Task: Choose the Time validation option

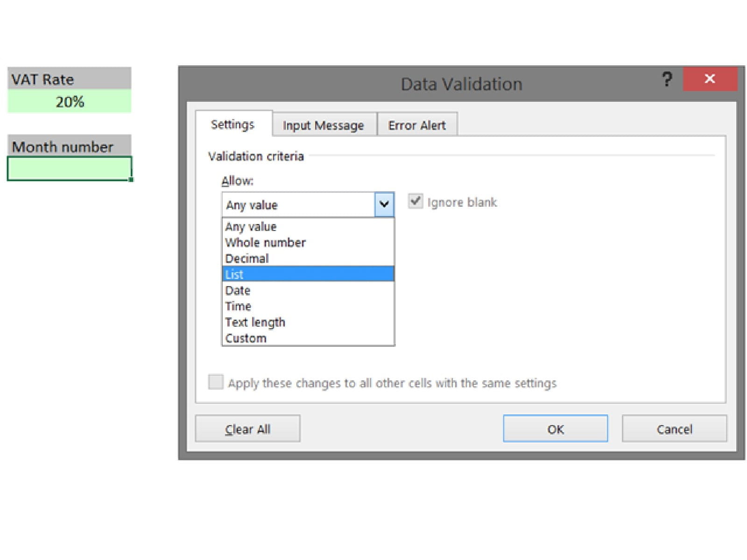Action: (x=238, y=307)
